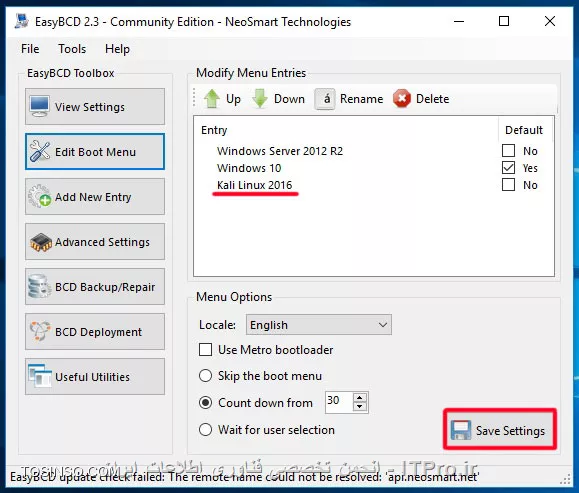This screenshot has width=579, height=493.
Task: Open the BCD Backup/Repair section
Action: (x=95, y=287)
